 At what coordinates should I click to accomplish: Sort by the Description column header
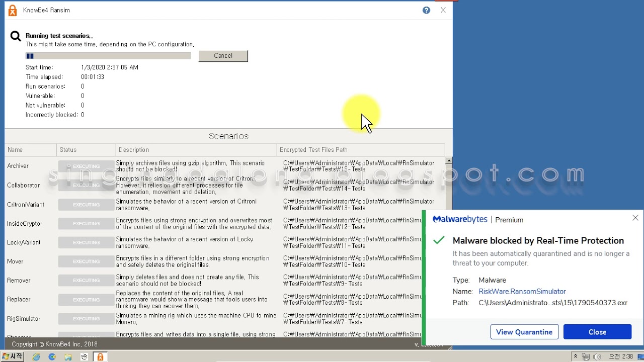[x=196, y=150]
